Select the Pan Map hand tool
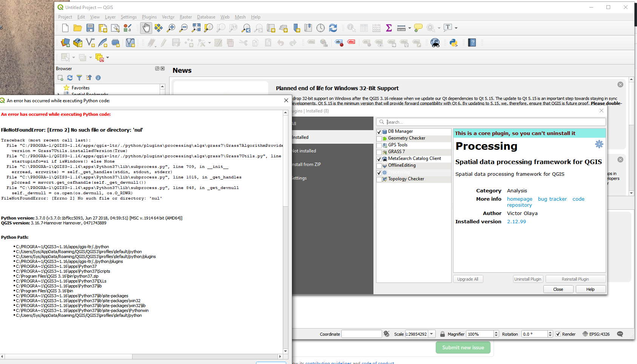This screenshot has height=364, width=637. 146,28
